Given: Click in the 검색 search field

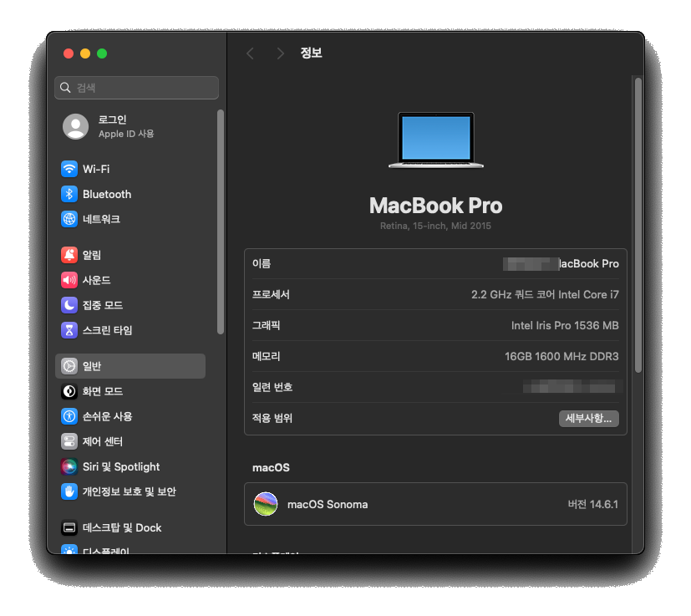Looking at the screenshot, I should pyautogui.click(x=137, y=88).
